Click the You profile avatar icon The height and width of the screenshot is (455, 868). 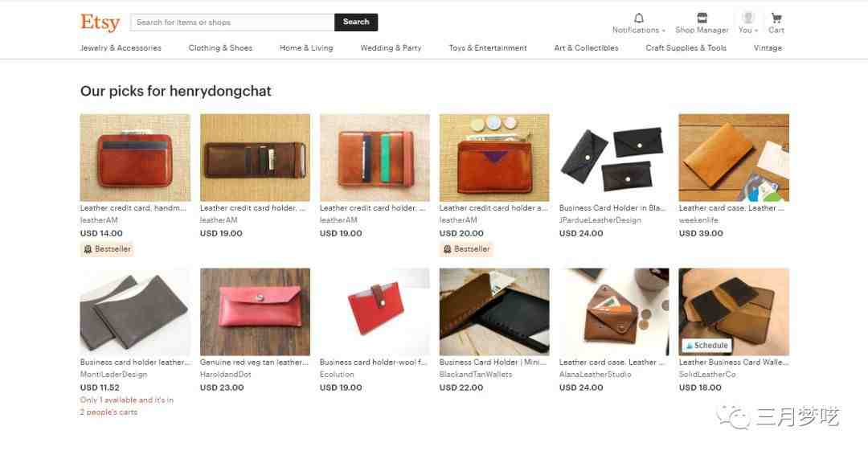point(748,17)
